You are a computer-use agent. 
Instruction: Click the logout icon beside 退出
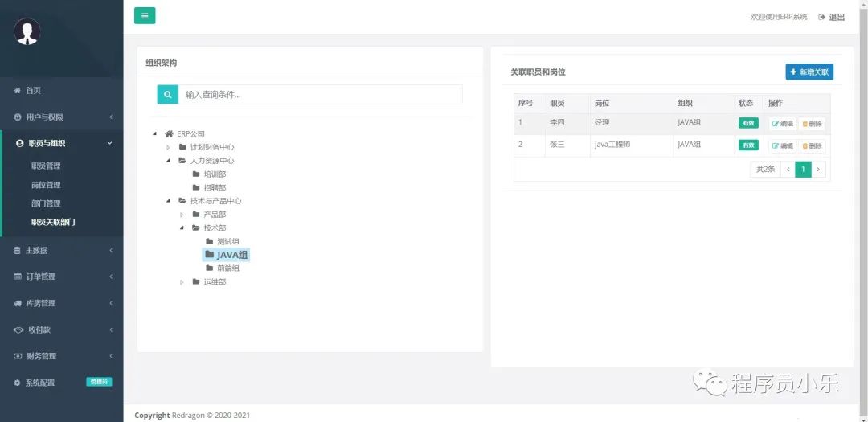click(822, 17)
